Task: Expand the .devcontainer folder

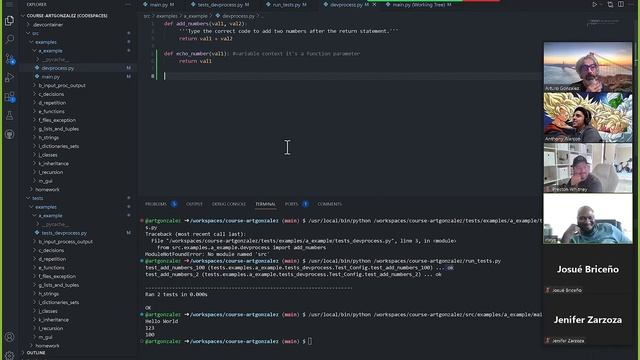Action: coord(48,24)
